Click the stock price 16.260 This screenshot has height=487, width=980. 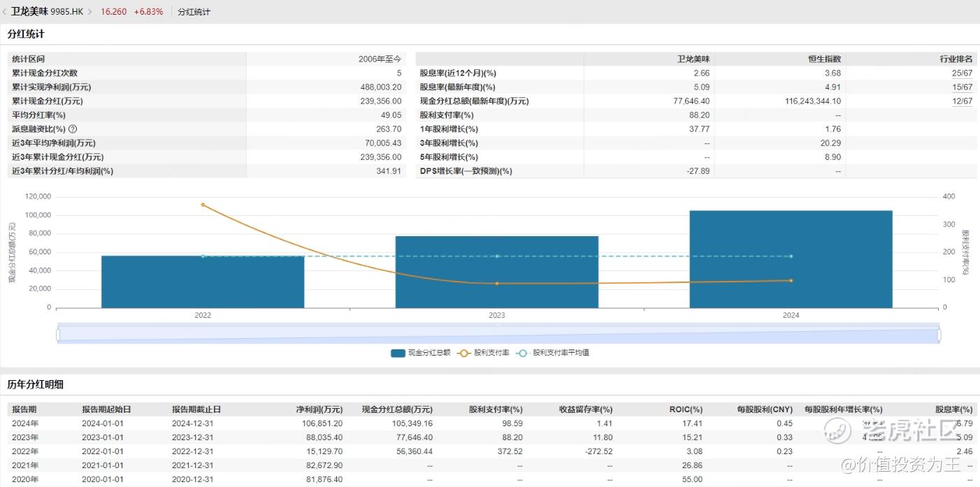(114, 12)
